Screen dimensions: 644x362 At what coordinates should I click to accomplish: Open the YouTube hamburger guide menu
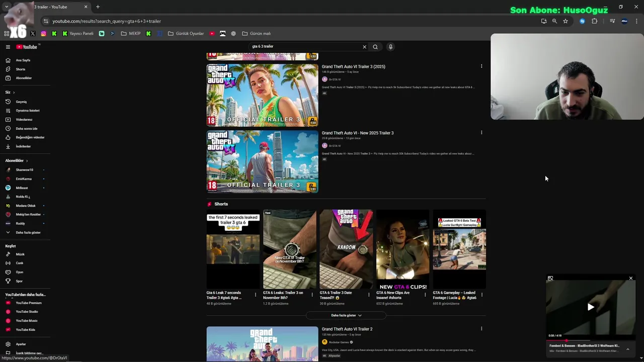coord(8,47)
